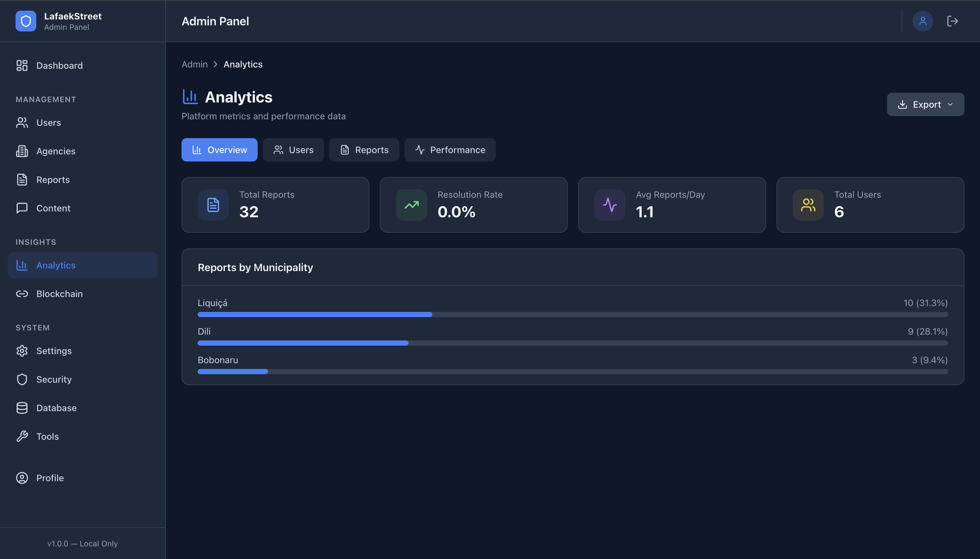Click the Export button

click(925, 104)
